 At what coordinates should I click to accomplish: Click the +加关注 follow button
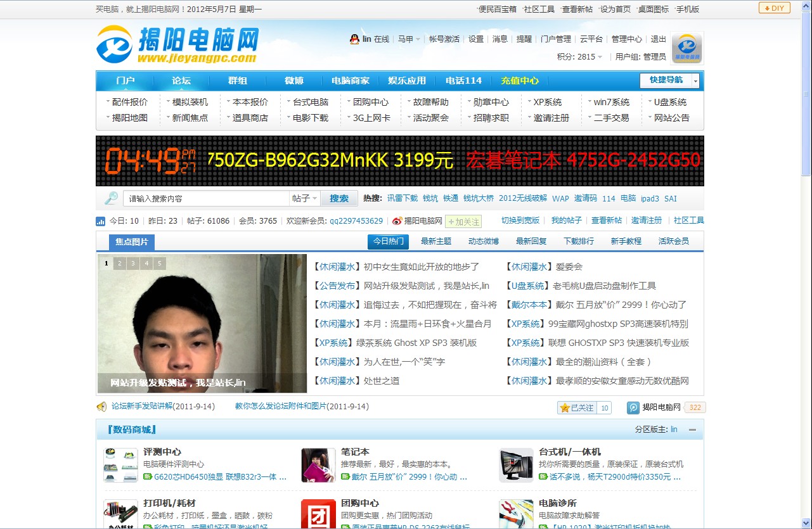(x=463, y=221)
